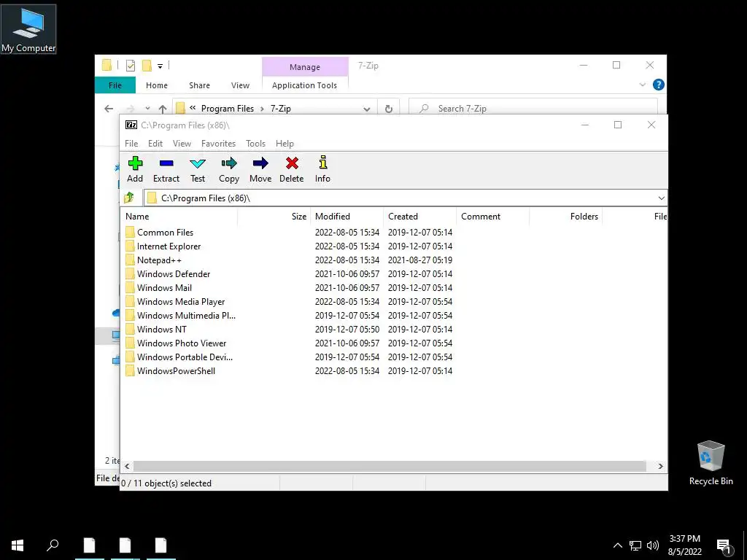The width and height of the screenshot is (747, 560).
Task: Open the Windows Start menu
Action: tap(18, 545)
